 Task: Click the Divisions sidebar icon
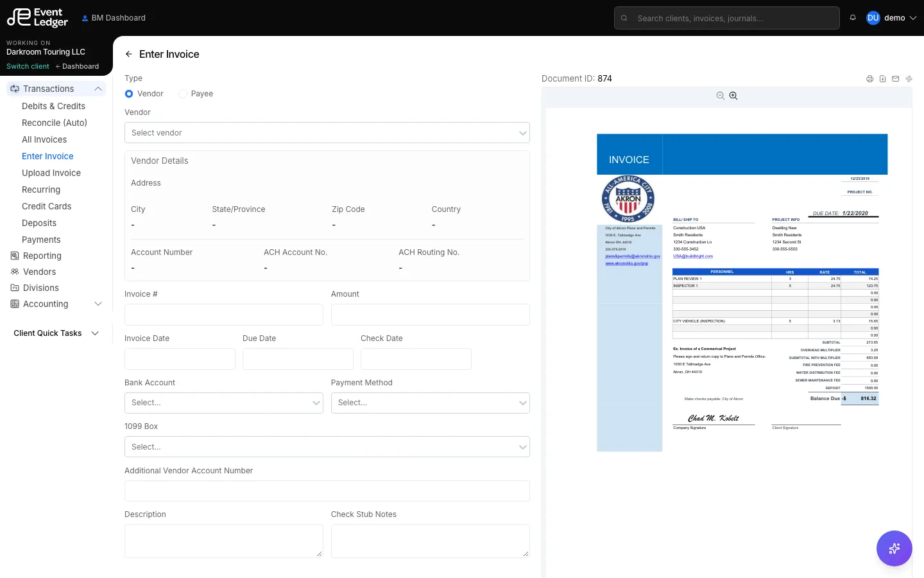(15, 288)
